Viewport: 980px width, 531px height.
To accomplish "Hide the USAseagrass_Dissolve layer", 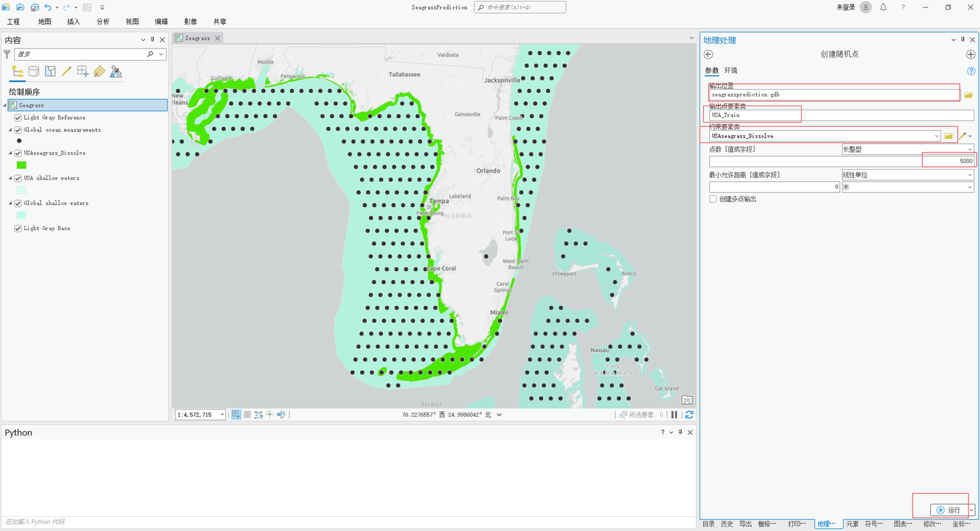I will click(x=18, y=152).
